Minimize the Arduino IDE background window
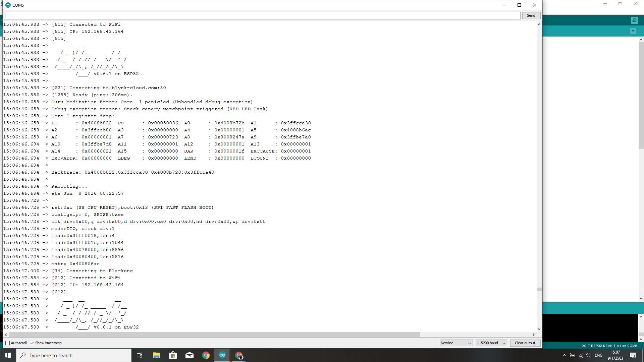The height and width of the screenshot is (362, 644). coord(605,4)
